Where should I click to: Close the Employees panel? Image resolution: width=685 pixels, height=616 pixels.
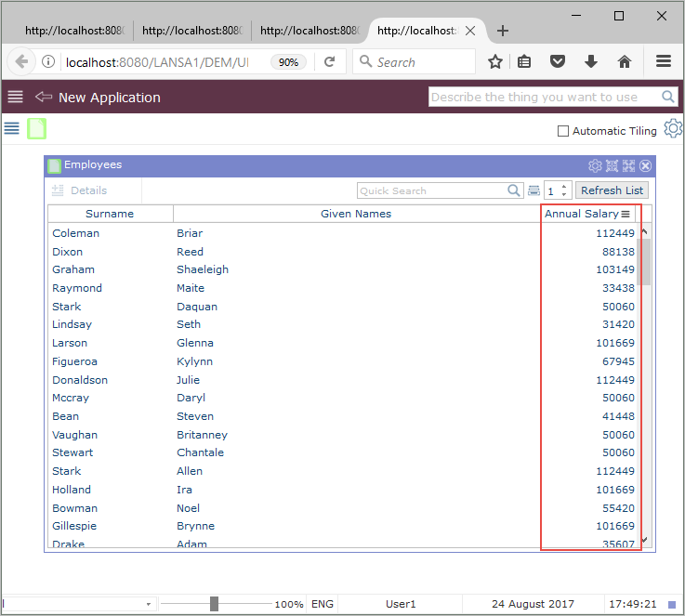tap(646, 165)
